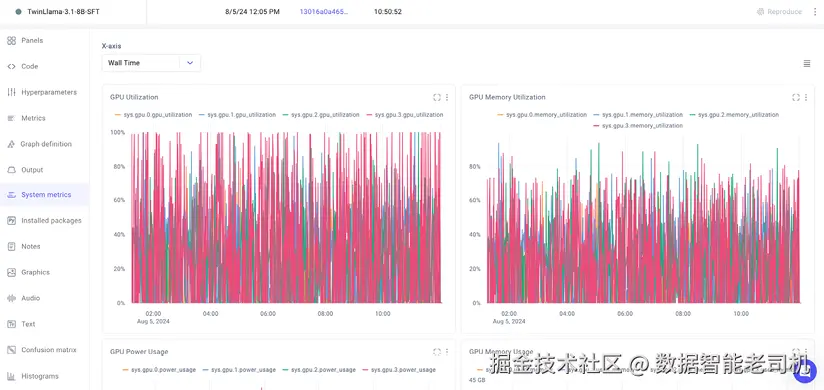Expand GPU Power Usage chart fullscreen
Viewport: 824px width, 390px height.
(437, 352)
